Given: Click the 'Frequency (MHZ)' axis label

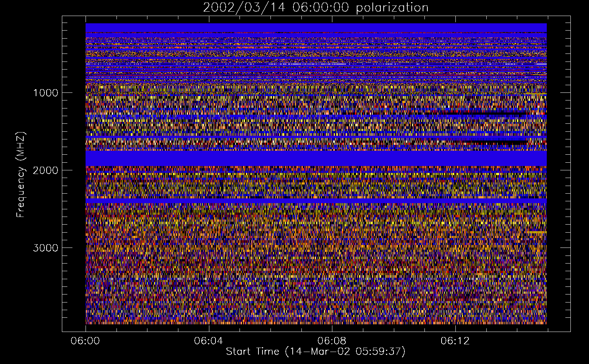Looking at the screenshot, I should (21, 175).
